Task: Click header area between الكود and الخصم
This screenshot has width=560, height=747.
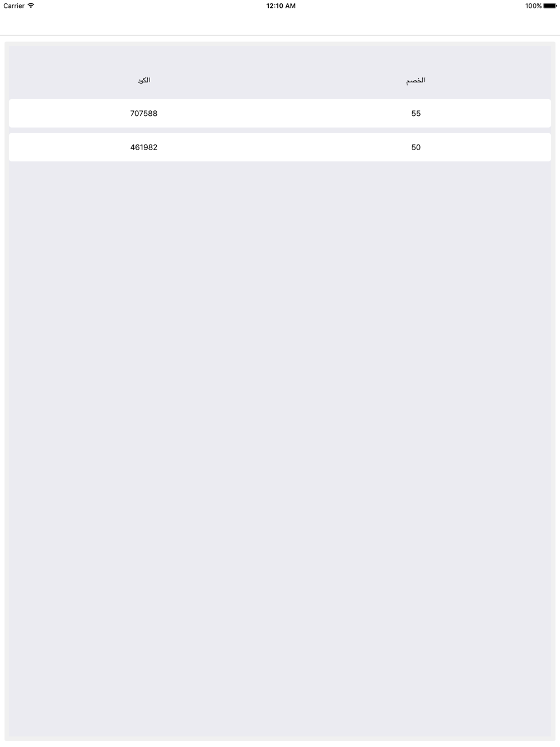Action: pyautogui.click(x=280, y=80)
